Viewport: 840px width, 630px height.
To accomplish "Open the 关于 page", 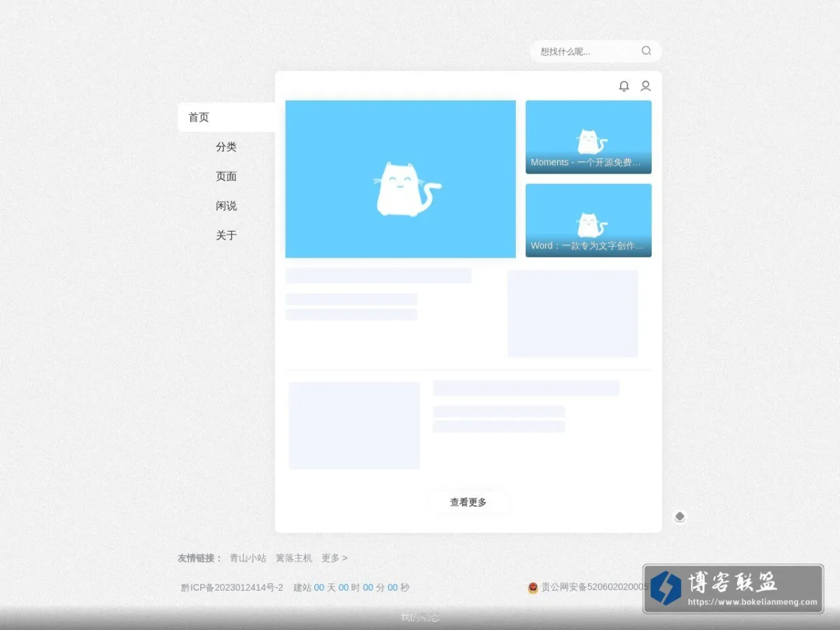I will 226,235.
